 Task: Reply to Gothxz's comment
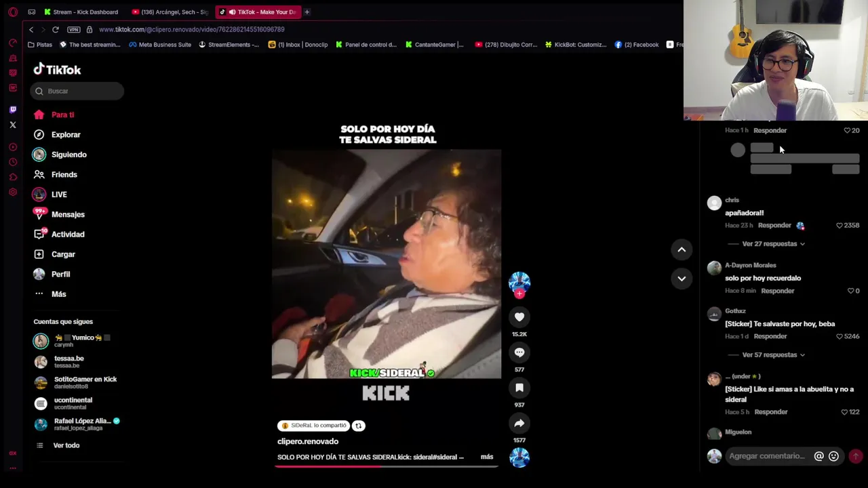pyautogui.click(x=770, y=336)
